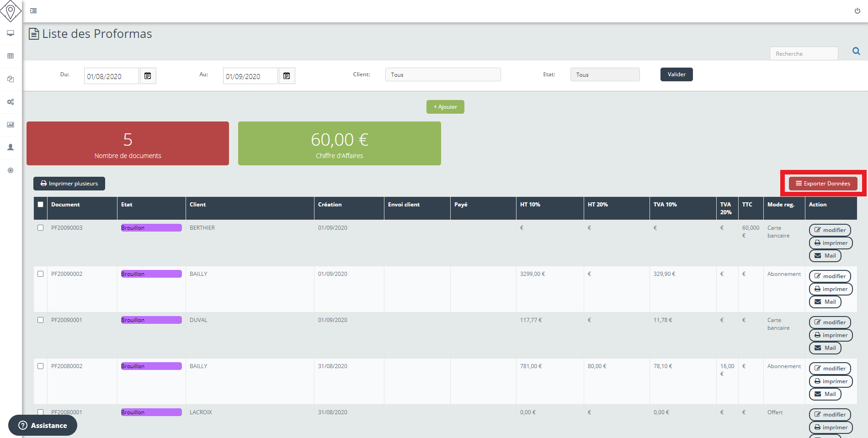Open the settings gears icon in sidebar
The image size is (868, 438).
10,102
